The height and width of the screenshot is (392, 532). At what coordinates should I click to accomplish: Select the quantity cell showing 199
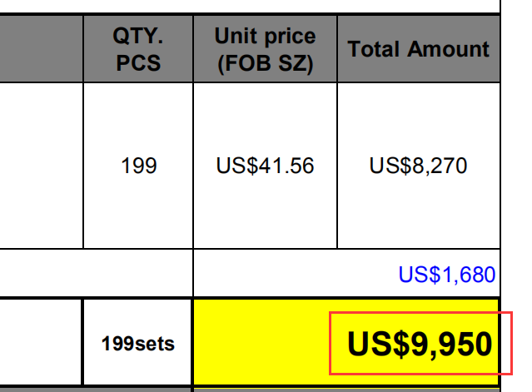[x=138, y=166]
